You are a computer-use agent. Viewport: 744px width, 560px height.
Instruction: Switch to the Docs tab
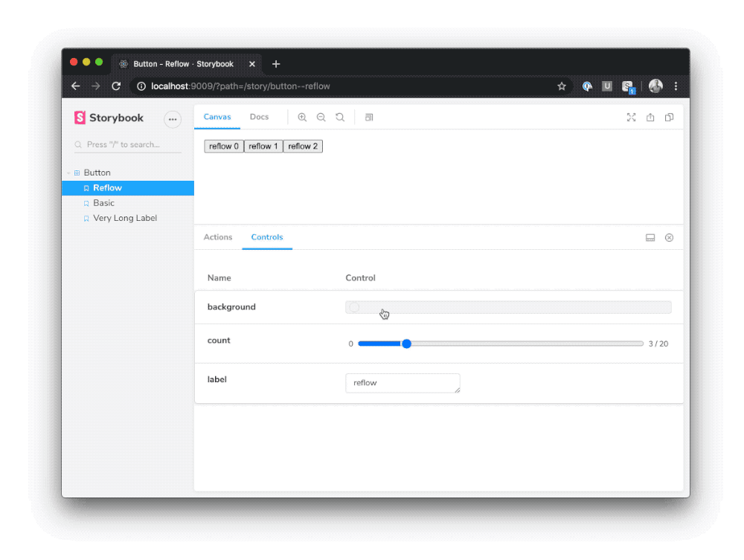(x=259, y=117)
